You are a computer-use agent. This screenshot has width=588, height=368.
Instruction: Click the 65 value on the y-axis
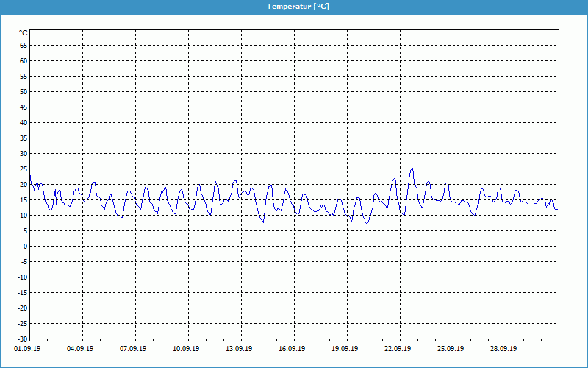(x=24, y=45)
